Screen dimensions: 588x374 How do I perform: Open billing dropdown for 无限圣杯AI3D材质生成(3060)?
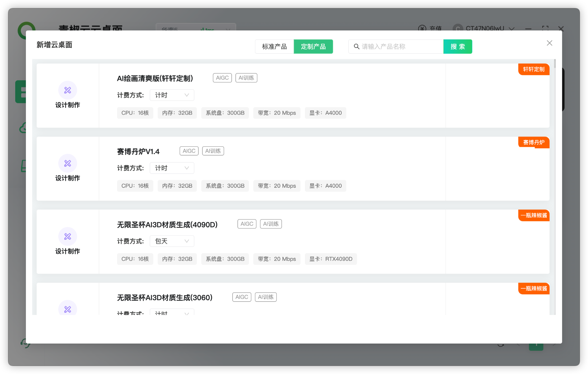172,312
